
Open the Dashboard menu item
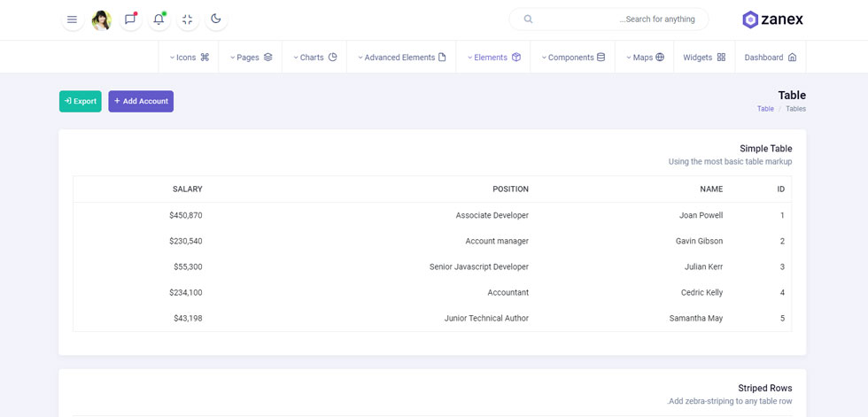pyautogui.click(x=771, y=57)
